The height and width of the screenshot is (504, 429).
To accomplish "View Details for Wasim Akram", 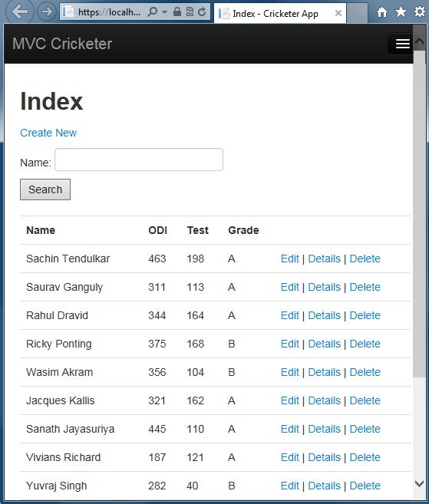I will click(324, 372).
